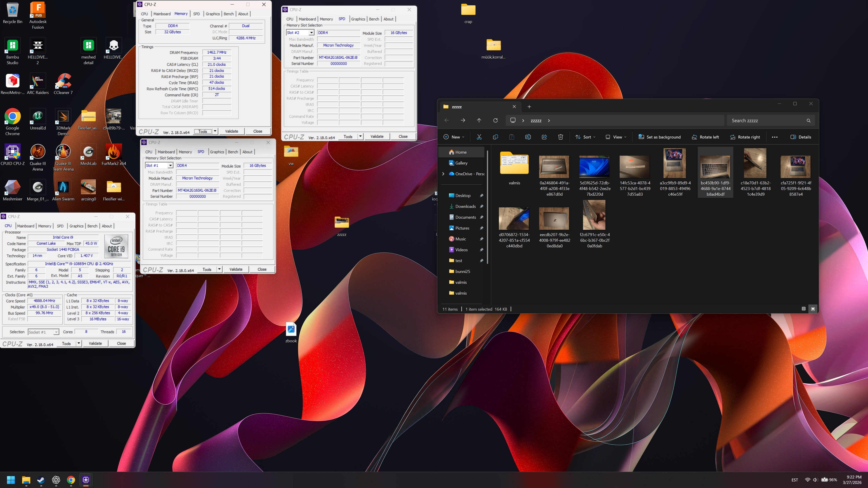Screen dimensions: 868x488
Task: Click the Search zzzzz input field
Action: tap(767, 120)
